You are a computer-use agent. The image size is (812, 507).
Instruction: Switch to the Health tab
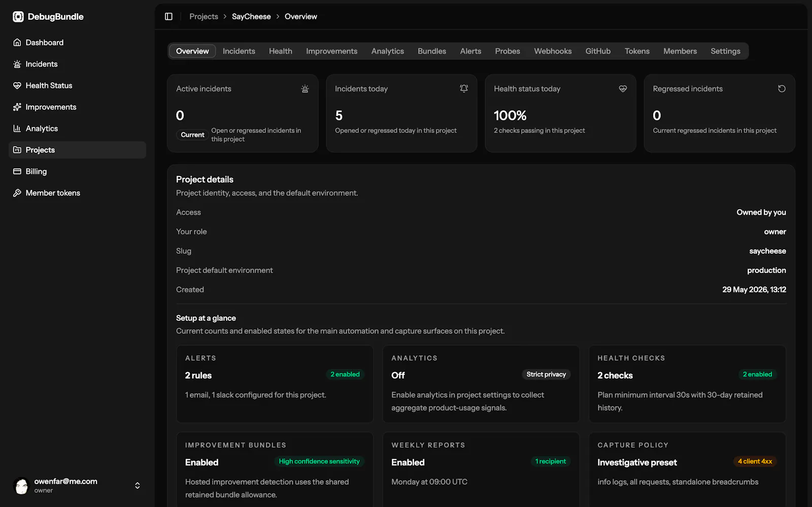pyautogui.click(x=281, y=51)
